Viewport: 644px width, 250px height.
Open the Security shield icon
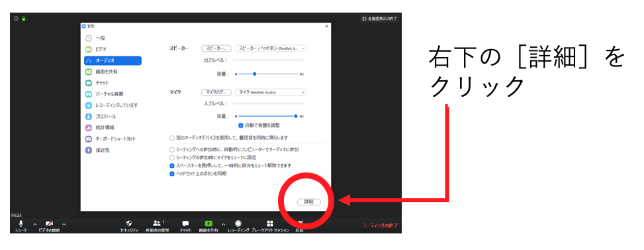click(129, 223)
